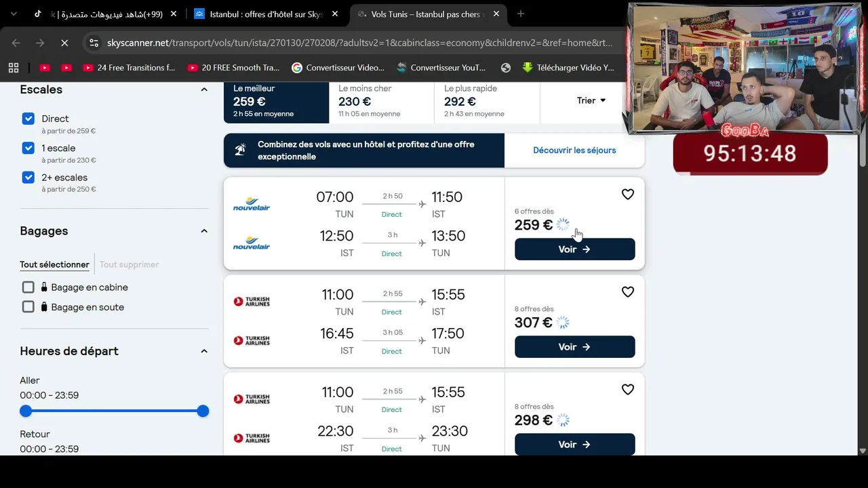Open Télécharger Vidéo bookmark icon

528,68
